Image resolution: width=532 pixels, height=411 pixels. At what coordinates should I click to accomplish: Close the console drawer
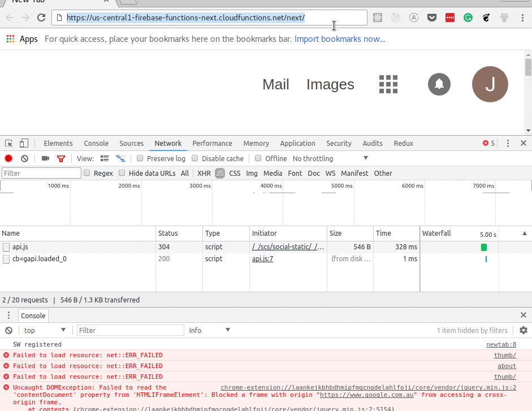[524, 315]
